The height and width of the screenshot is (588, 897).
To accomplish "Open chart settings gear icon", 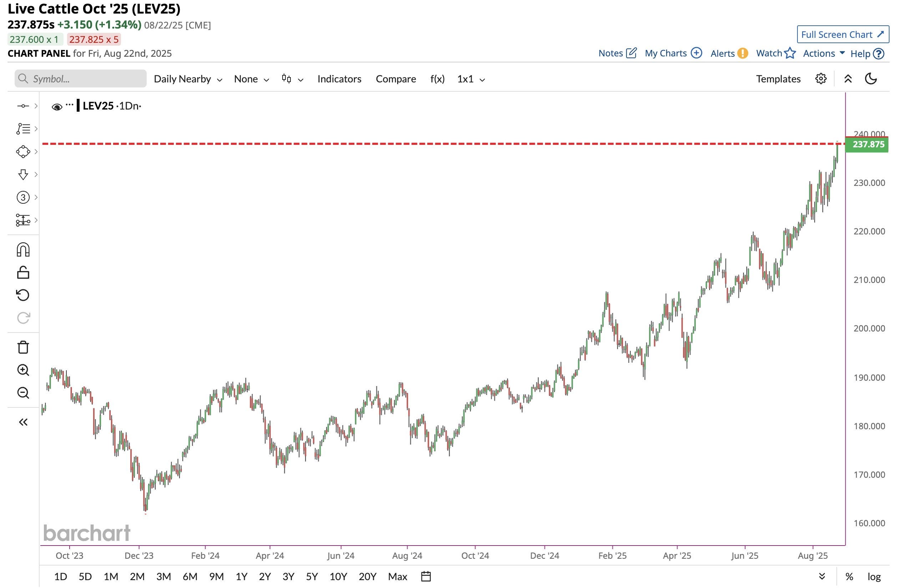I will pyautogui.click(x=821, y=79).
